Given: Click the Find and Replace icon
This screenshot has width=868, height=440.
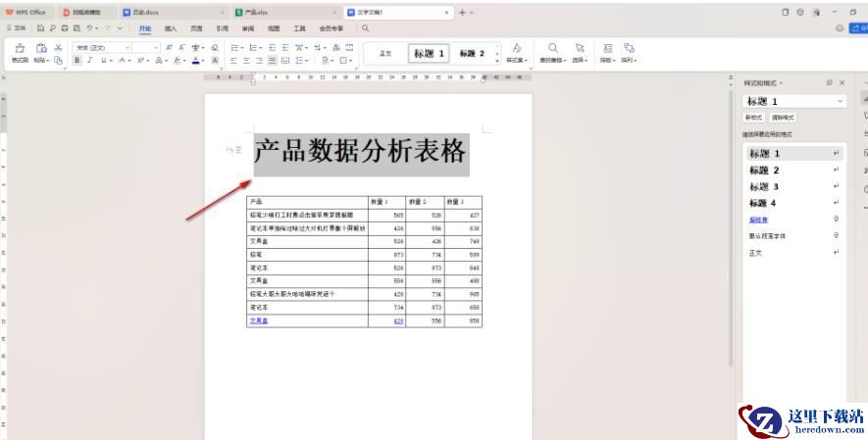Looking at the screenshot, I should [x=553, y=49].
